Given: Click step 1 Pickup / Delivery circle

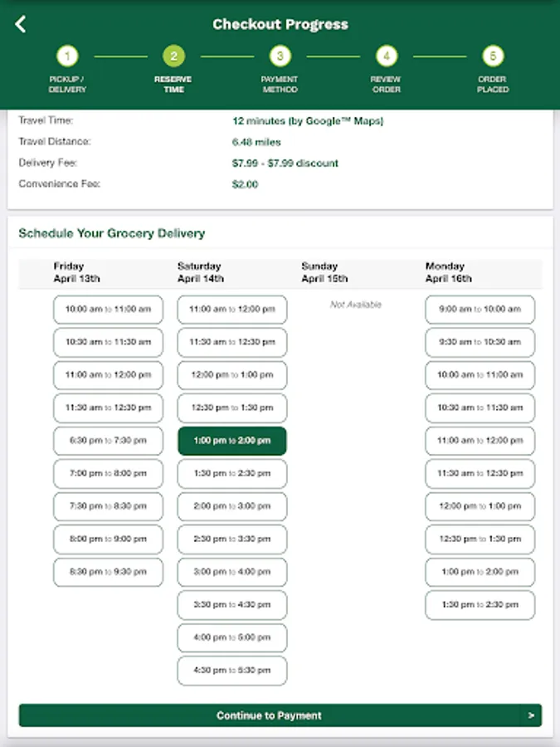Looking at the screenshot, I should point(67,56).
